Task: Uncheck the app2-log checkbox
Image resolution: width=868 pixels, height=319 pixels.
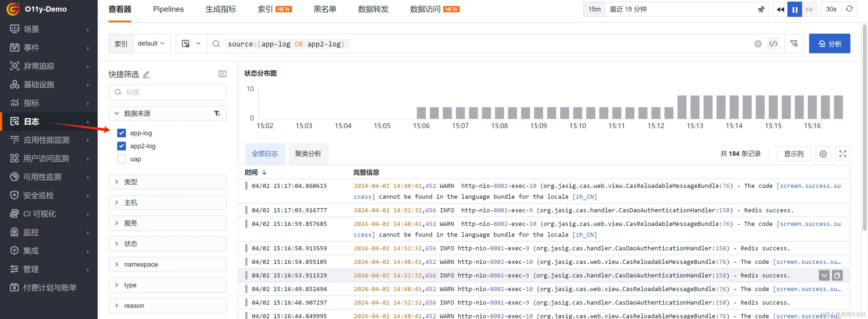Action: point(121,146)
